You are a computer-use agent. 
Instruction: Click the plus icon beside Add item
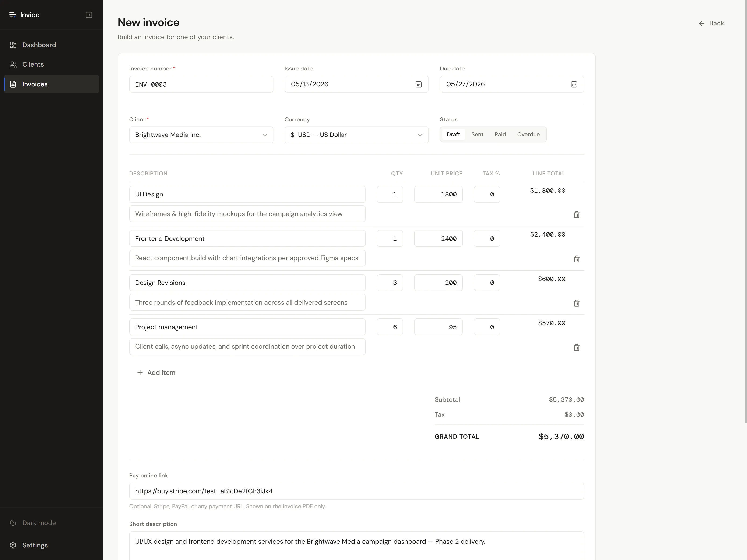point(140,373)
